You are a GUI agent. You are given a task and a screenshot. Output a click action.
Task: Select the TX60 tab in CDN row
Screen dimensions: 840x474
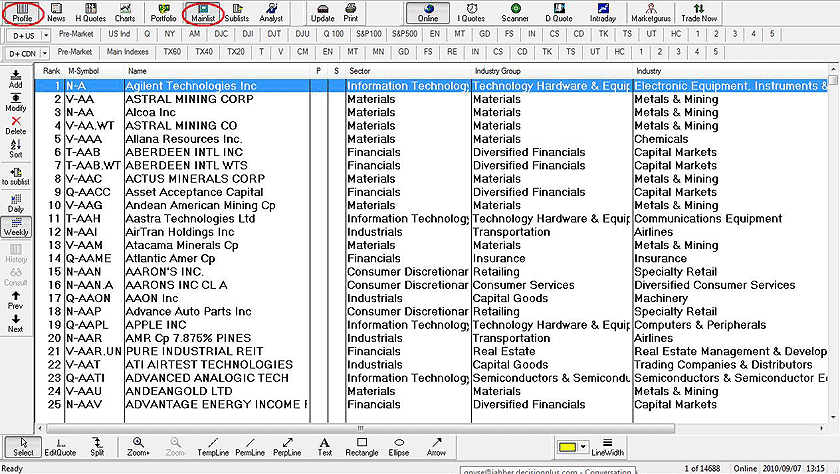tap(172, 52)
